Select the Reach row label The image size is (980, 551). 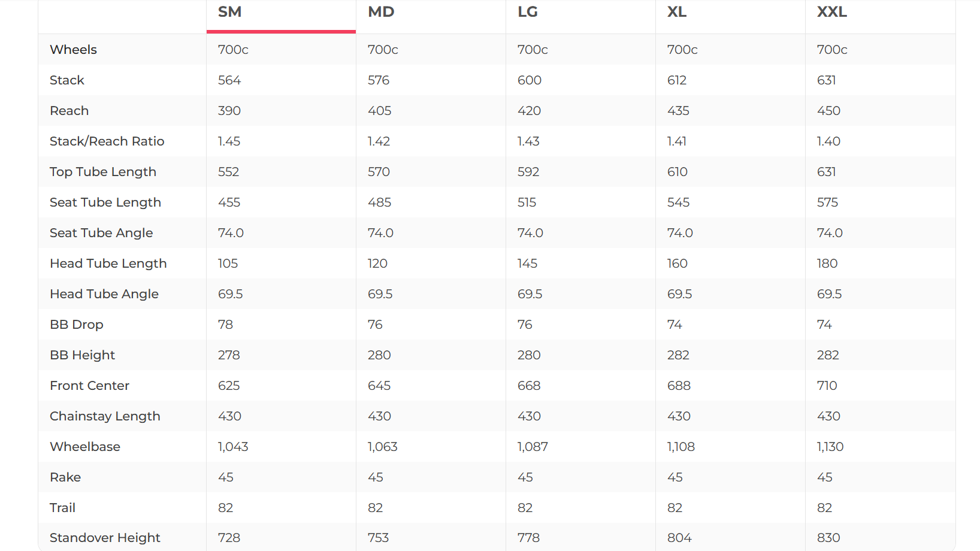coord(69,111)
